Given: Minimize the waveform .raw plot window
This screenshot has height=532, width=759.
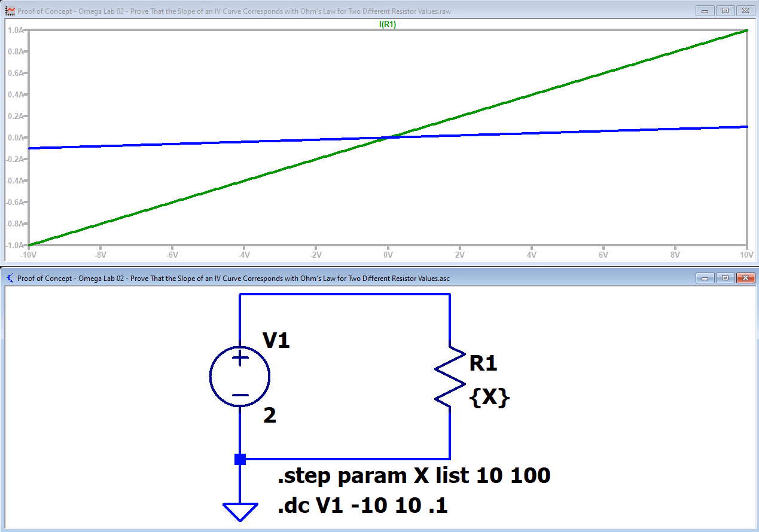Looking at the screenshot, I should [x=706, y=11].
